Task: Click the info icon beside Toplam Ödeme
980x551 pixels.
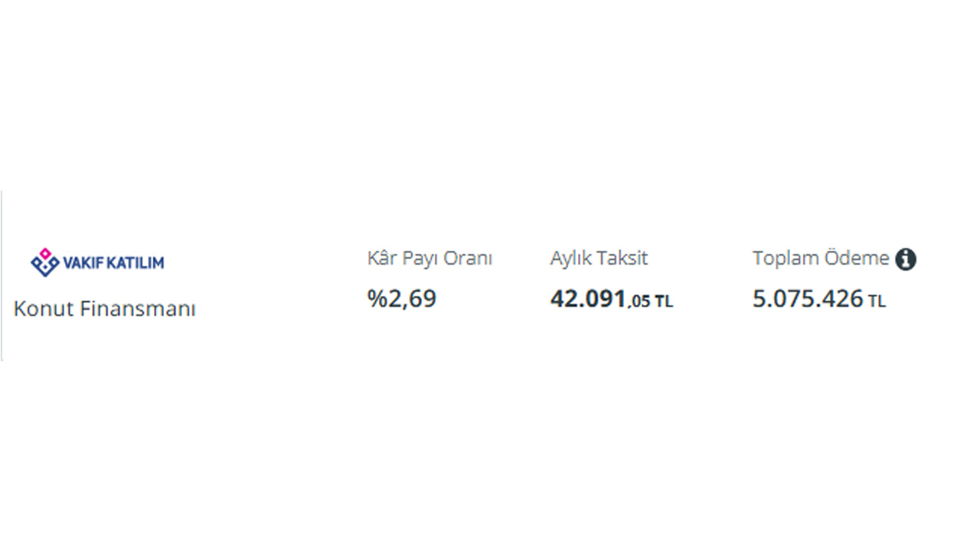Action: [x=906, y=259]
